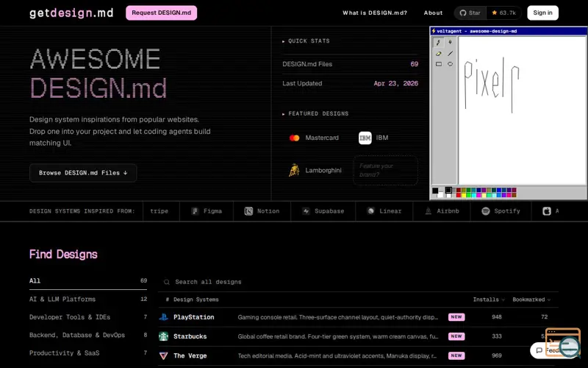Image resolution: width=588 pixels, height=368 pixels.
Task: Open AI & LLM Platforms category
Action: coord(88,300)
